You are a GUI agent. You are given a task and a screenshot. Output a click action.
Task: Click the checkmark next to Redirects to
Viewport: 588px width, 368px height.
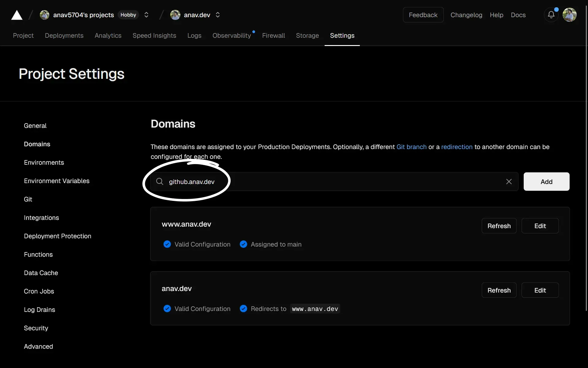point(243,309)
